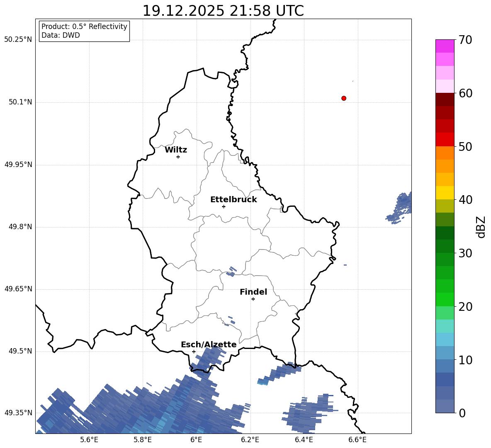Click the Product: 0.5° Reflectivity text
This screenshot has height=448, width=491.
(x=84, y=27)
